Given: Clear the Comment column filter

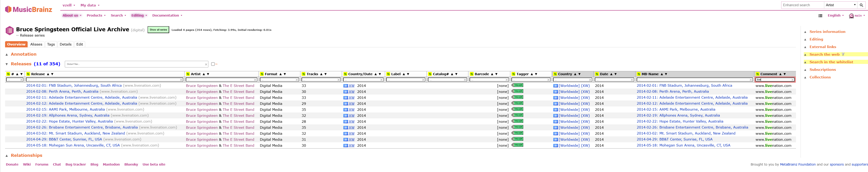Looking at the screenshot, I should [x=792, y=80].
